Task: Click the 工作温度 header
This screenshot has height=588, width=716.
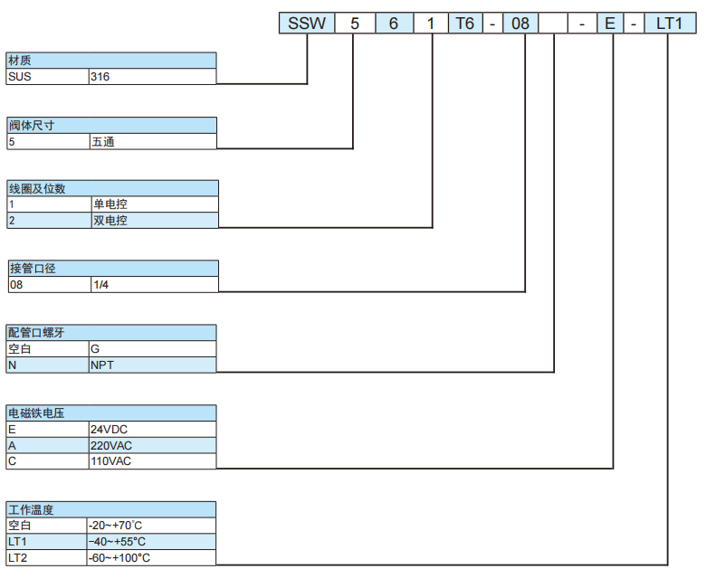Action: pos(111,509)
